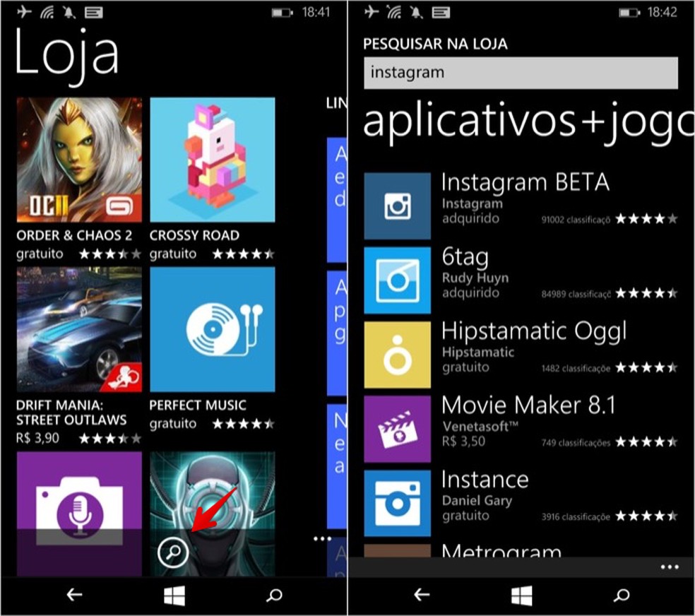Screen dimensions: 695x616
Task: Click the Loja page title
Action: click(66, 57)
